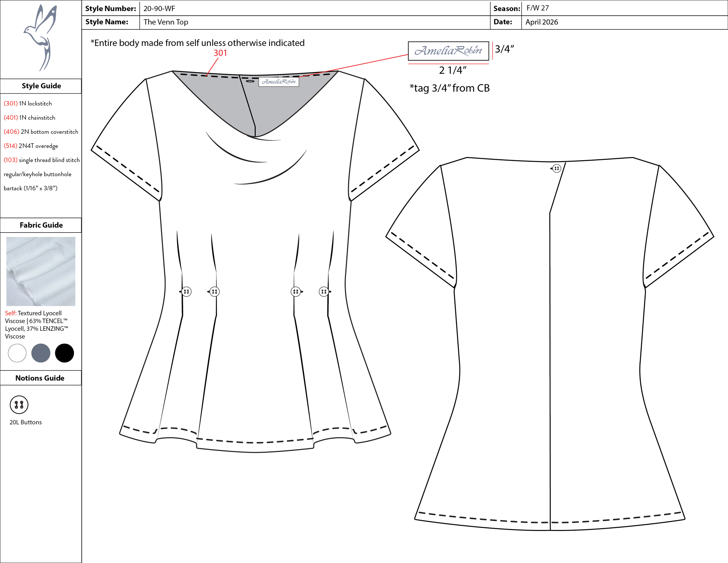Click the bird logo at the top left

click(40, 37)
